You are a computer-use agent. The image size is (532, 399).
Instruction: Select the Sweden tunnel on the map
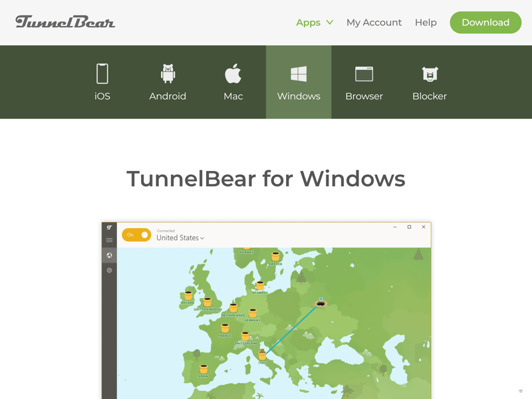click(275, 257)
